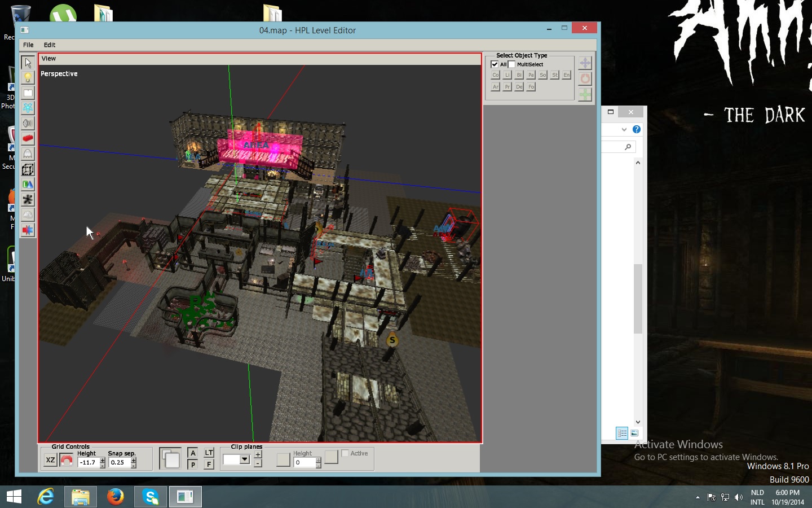Increase Snap sep. value with stepper
Image resolution: width=812 pixels, height=508 pixels.
134,459
